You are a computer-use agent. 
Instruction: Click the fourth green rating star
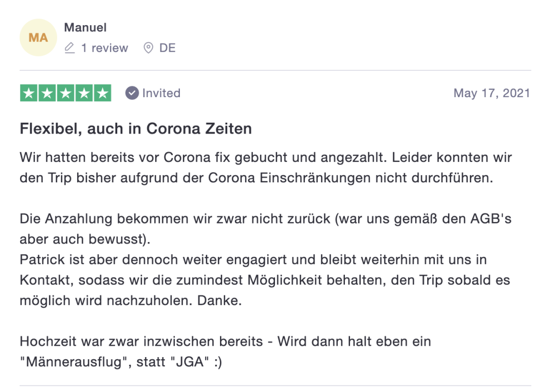click(x=84, y=93)
